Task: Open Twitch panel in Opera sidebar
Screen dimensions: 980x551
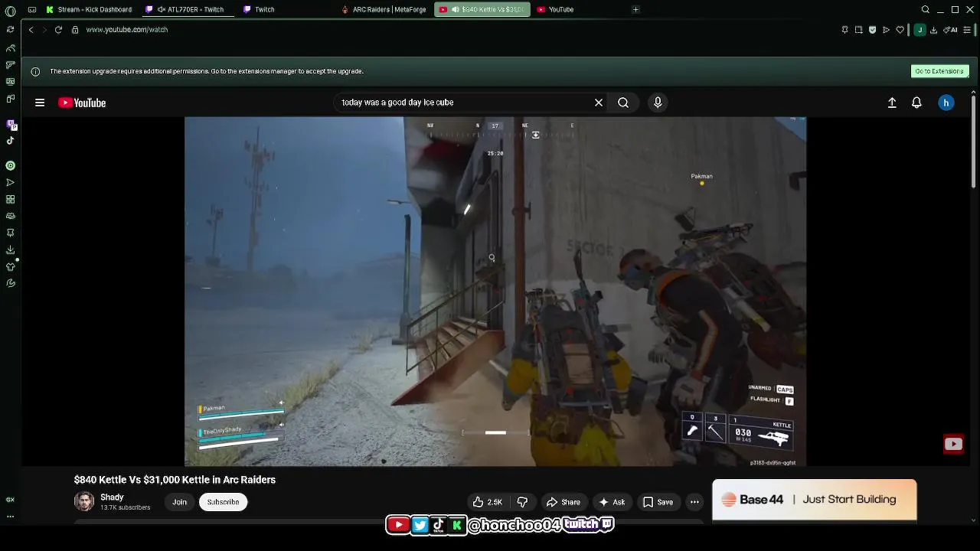Action: (x=11, y=124)
